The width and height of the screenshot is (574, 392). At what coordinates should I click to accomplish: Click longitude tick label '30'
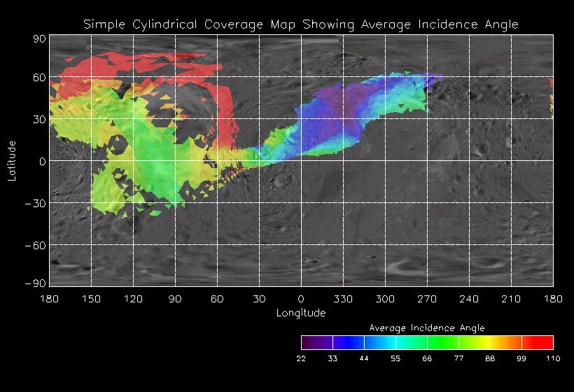(259, 299)
